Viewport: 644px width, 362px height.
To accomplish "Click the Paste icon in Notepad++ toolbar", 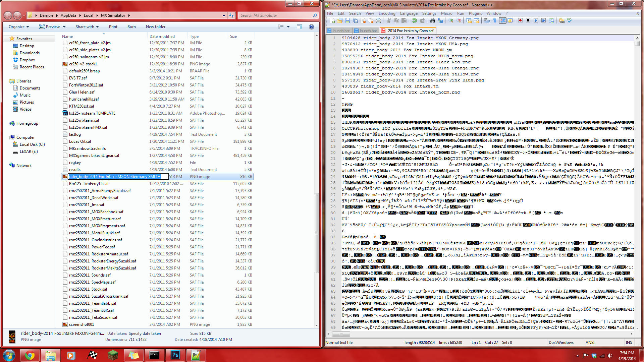I will 404,20.
